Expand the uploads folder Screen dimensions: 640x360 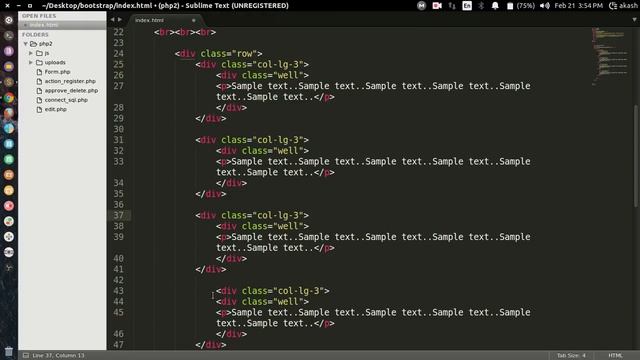pos(31,62)
